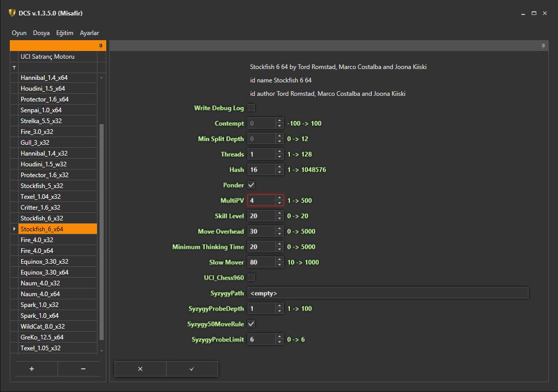
Task: Select Fire_3.0_x32 engine
Action: pyautogui.click(x=58, y=131)
